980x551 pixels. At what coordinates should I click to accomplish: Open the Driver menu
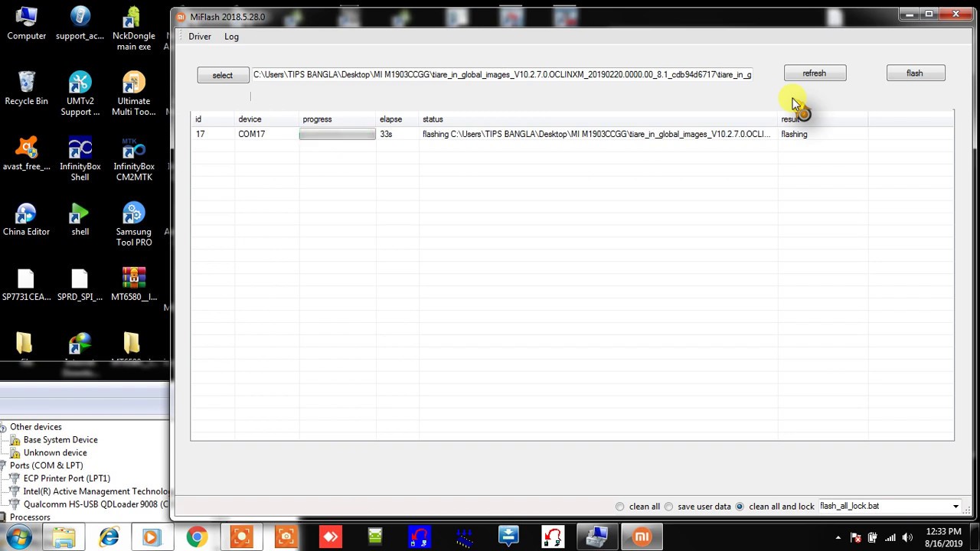200,37
